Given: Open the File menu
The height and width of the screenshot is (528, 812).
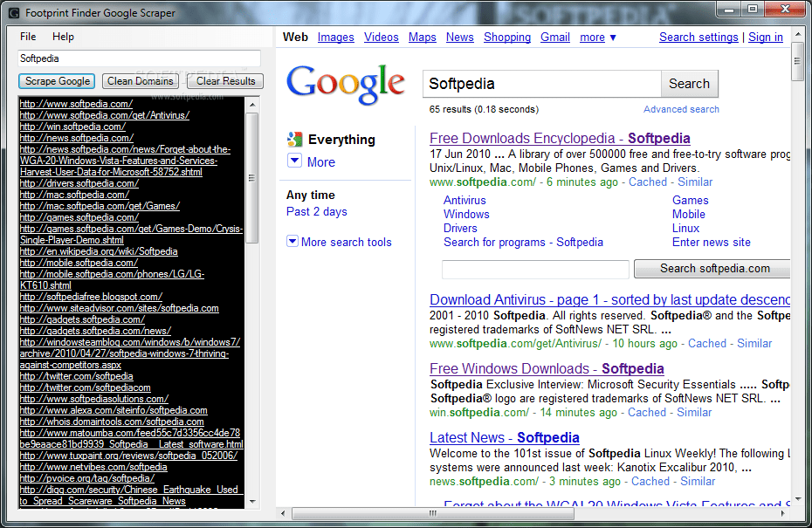Looking at the screenshot, I should [x=28, y=37].
